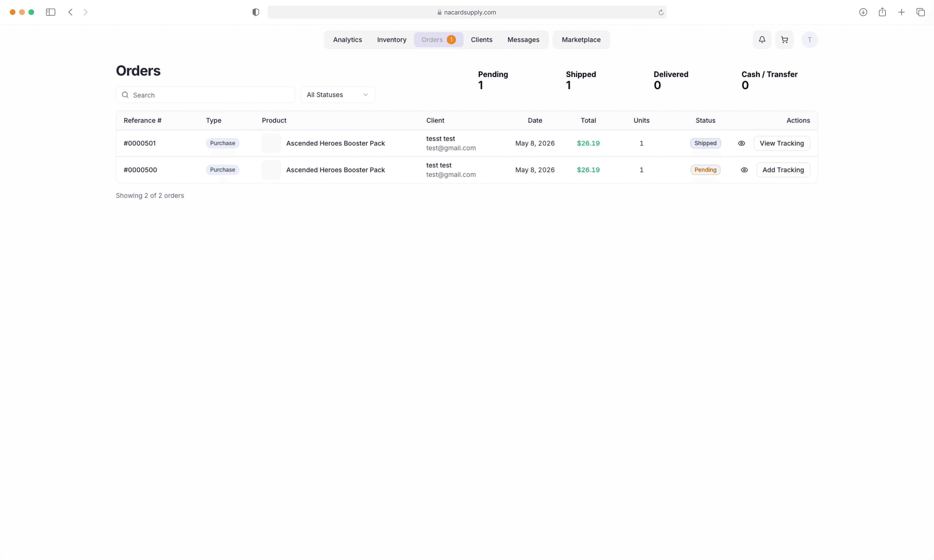The height and width of the screenshot is (560, 934).
Task: Click the privacy shield icon
Action: (256, 12)
